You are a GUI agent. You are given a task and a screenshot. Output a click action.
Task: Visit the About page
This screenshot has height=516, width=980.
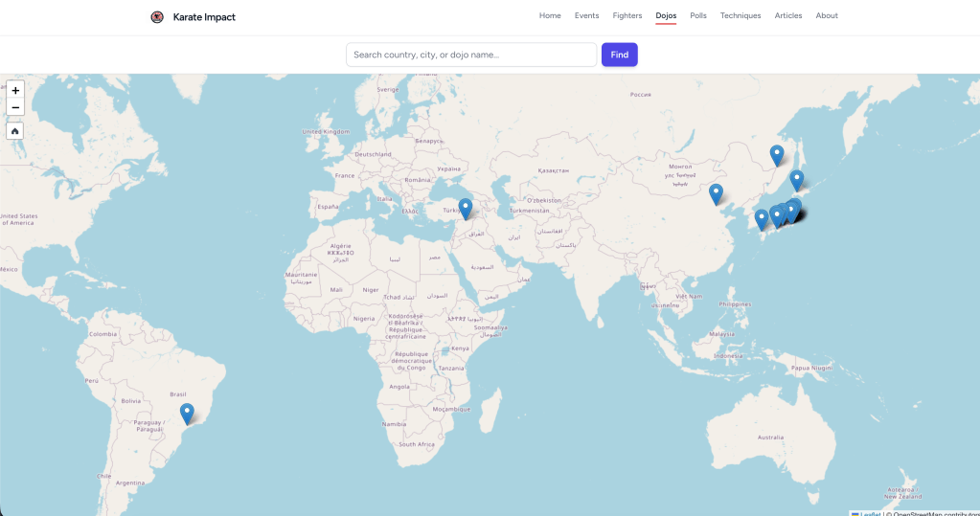click(827, 16)
